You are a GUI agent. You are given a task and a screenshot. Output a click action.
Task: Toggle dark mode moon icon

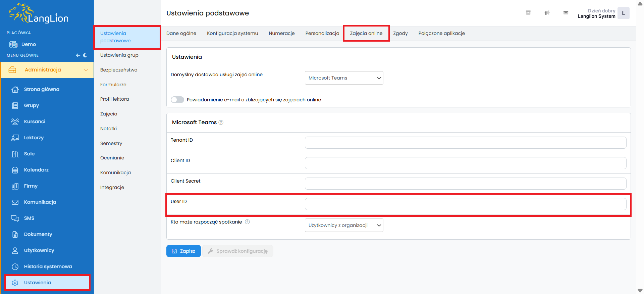pos(85,55)
